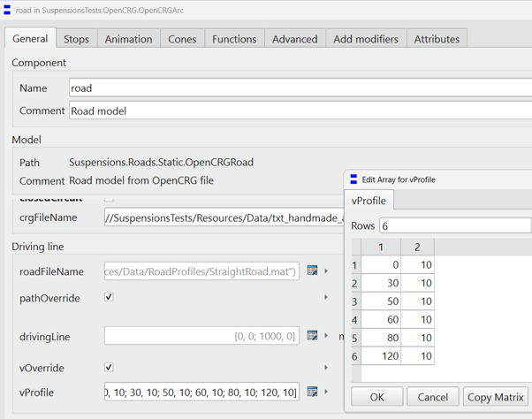Image resolution: width=532 pixels, height=419 pixels.
Task: Select row header 1 in array table
Action: 356,264
